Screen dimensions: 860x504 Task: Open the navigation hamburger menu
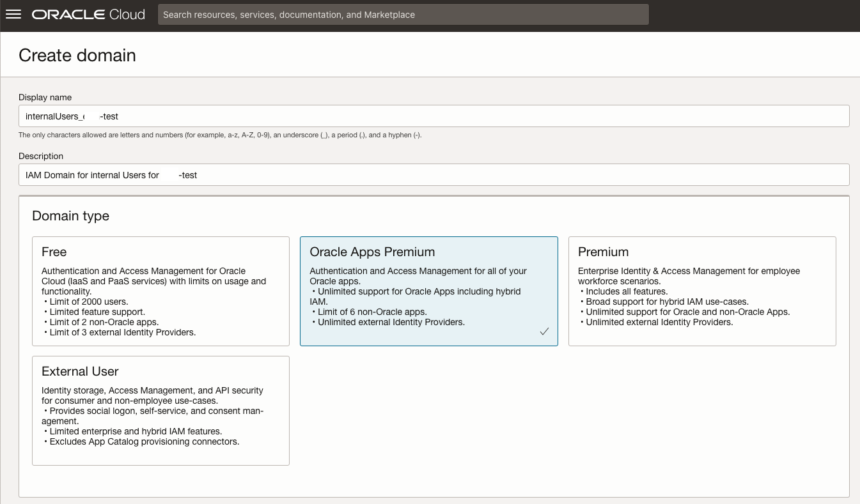[13, 14]
